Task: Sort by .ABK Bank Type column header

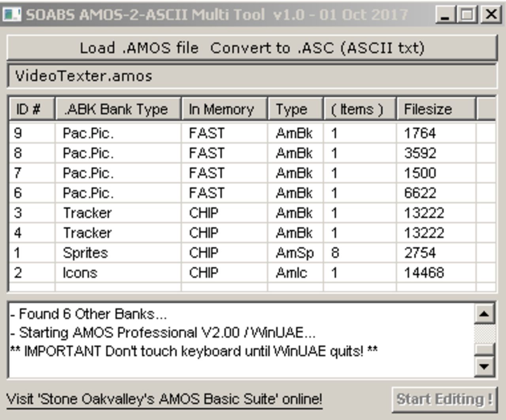Action: (x=118, y=109)
